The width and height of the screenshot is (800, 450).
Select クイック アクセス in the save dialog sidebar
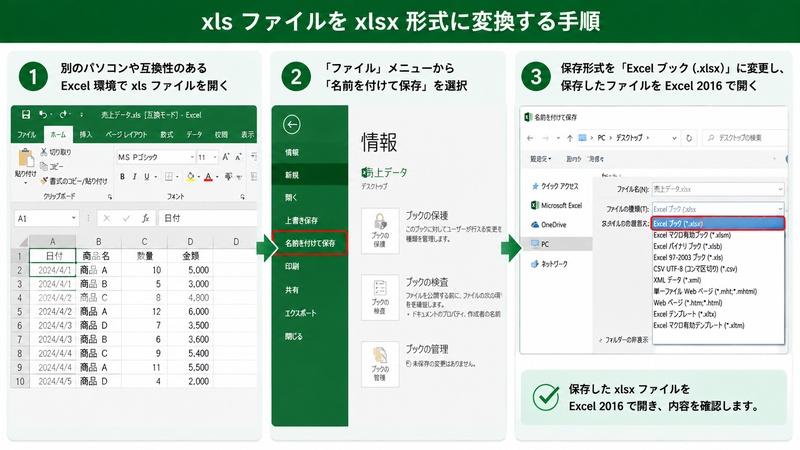tap(555, 186)
